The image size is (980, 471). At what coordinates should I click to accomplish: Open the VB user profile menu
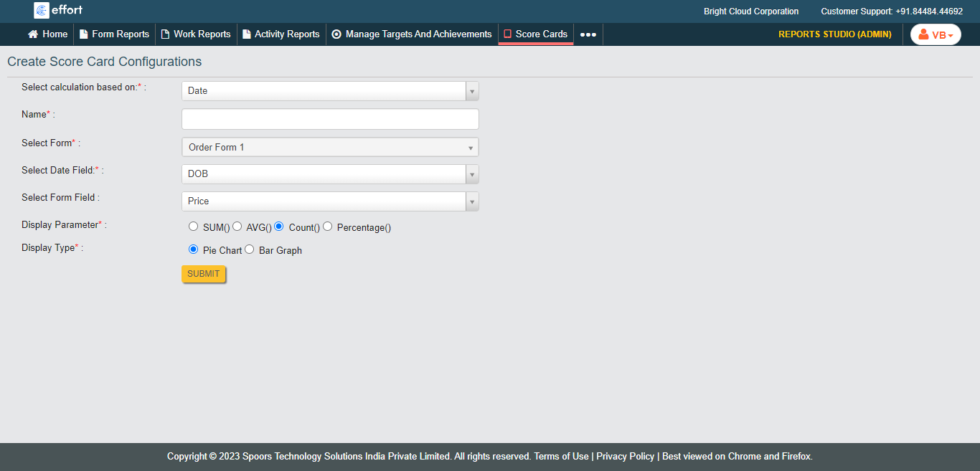[936, 34]
